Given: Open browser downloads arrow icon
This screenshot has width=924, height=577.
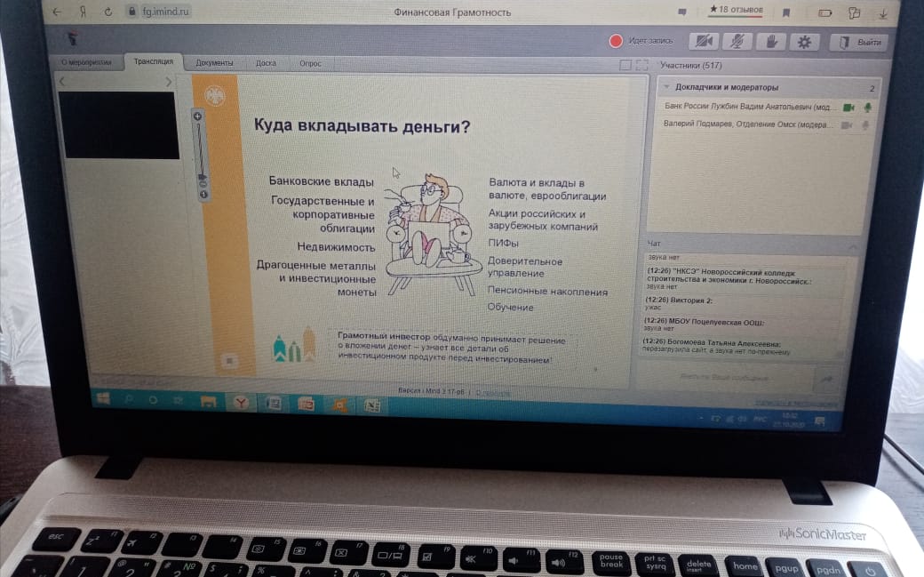Looking at the screenshot, I should tap(883, 13).
